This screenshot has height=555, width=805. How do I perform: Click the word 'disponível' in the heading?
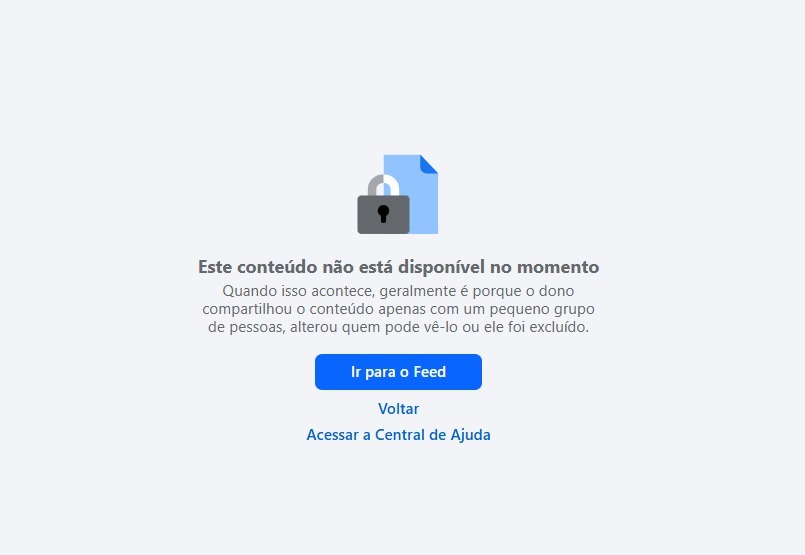click(442, 267)
